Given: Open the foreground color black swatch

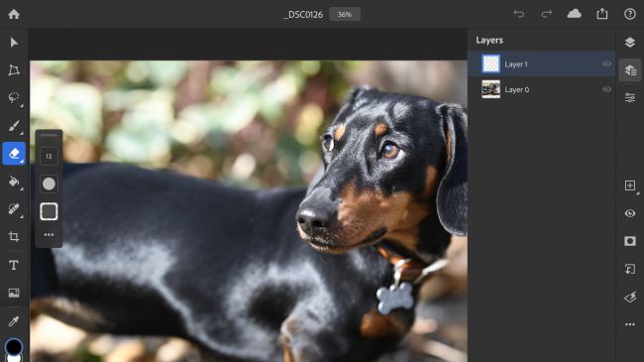Looking at the screenshot, I should 14,346.
